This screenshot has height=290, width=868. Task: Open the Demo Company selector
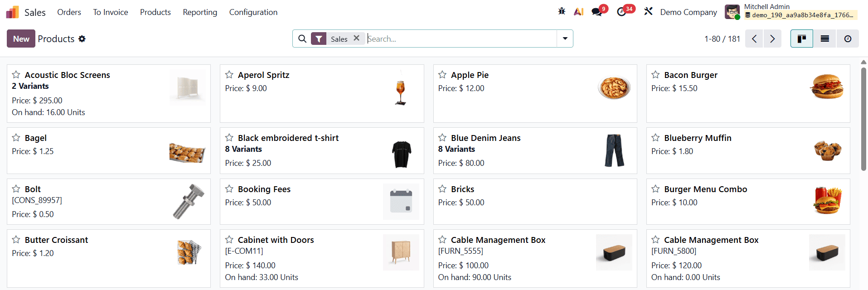[688, 12]
